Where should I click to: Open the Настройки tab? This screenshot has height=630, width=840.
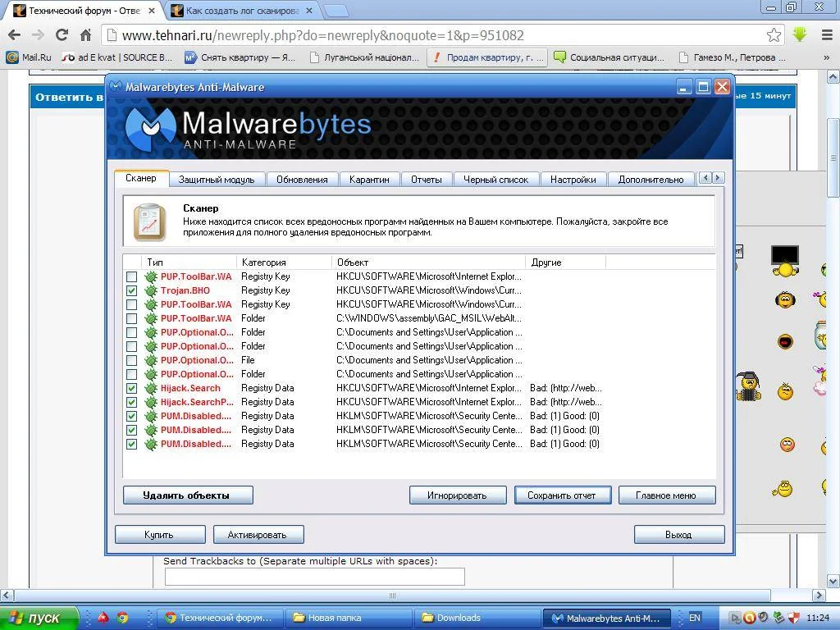573,180
